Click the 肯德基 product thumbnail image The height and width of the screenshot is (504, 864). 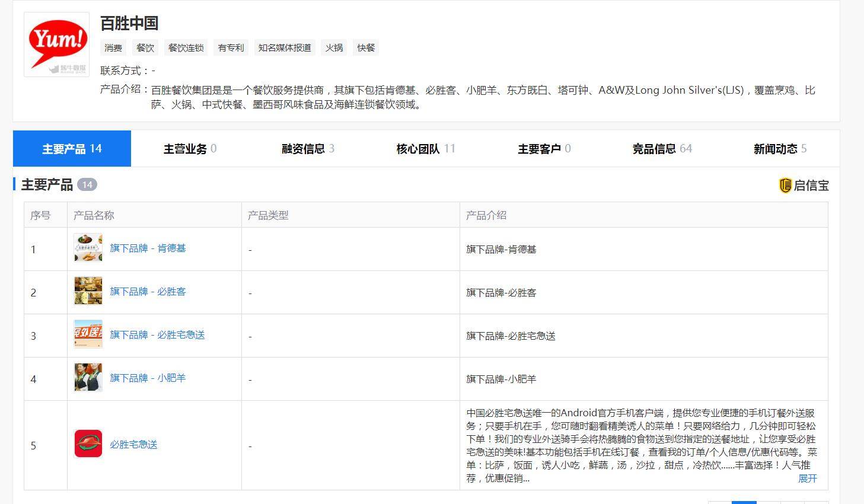pos(88,248)
